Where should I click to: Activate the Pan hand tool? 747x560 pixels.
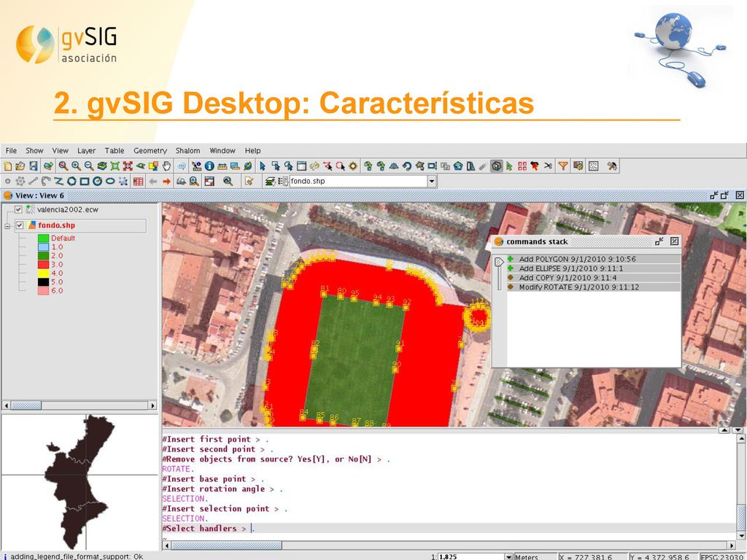(x=166, y=166)
